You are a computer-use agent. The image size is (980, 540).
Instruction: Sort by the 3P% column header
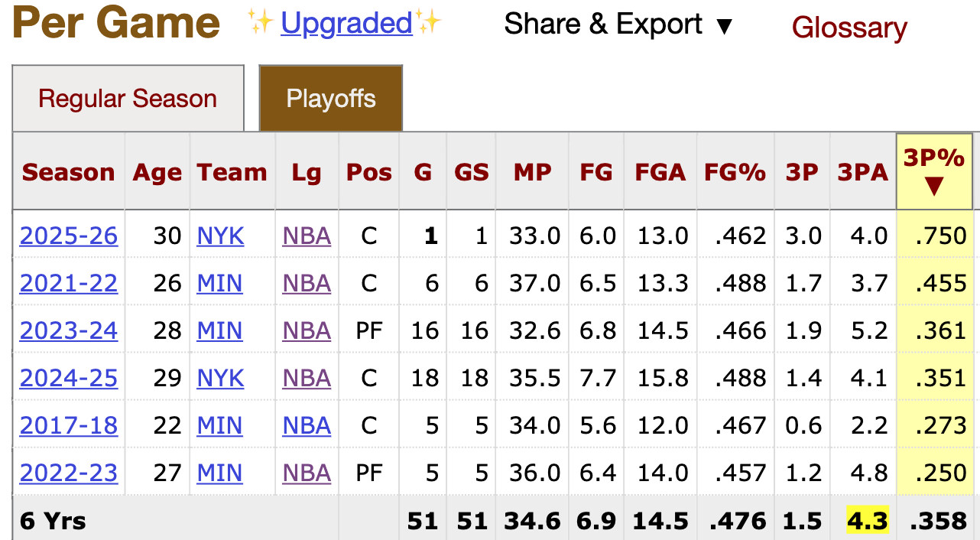click(934, 171)
